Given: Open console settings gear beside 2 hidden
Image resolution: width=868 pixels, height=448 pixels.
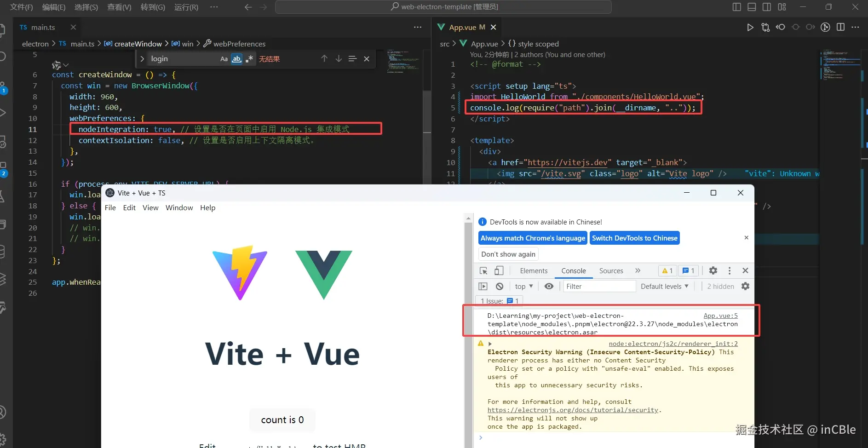Looking at the screenshot, I should tap(745, 286).
